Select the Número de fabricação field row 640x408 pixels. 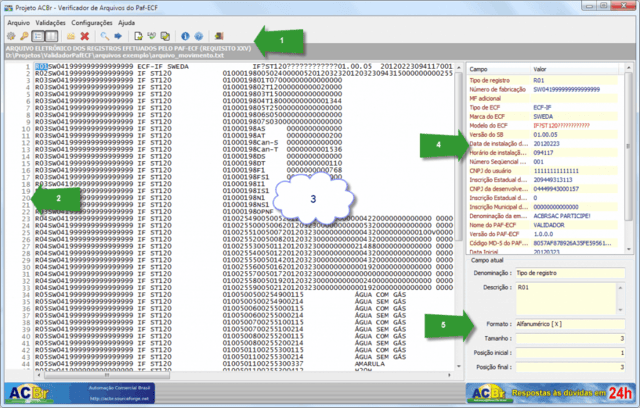point(543,89)
